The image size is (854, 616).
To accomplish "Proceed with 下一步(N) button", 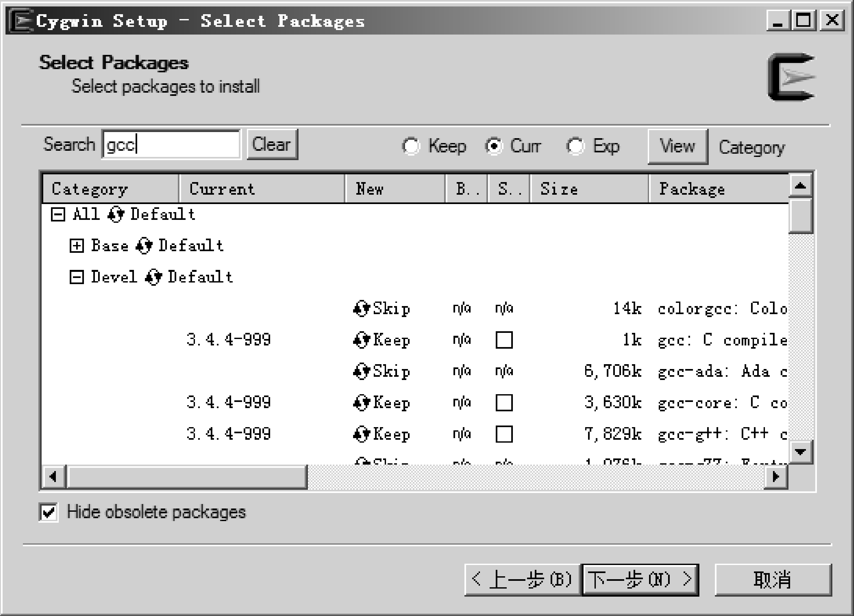I will point(640,580).
